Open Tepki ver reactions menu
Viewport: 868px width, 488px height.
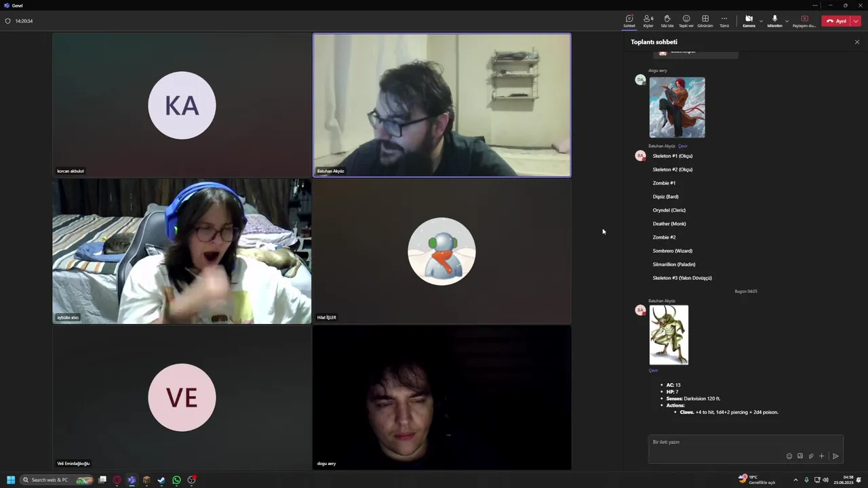click(686, 21)
